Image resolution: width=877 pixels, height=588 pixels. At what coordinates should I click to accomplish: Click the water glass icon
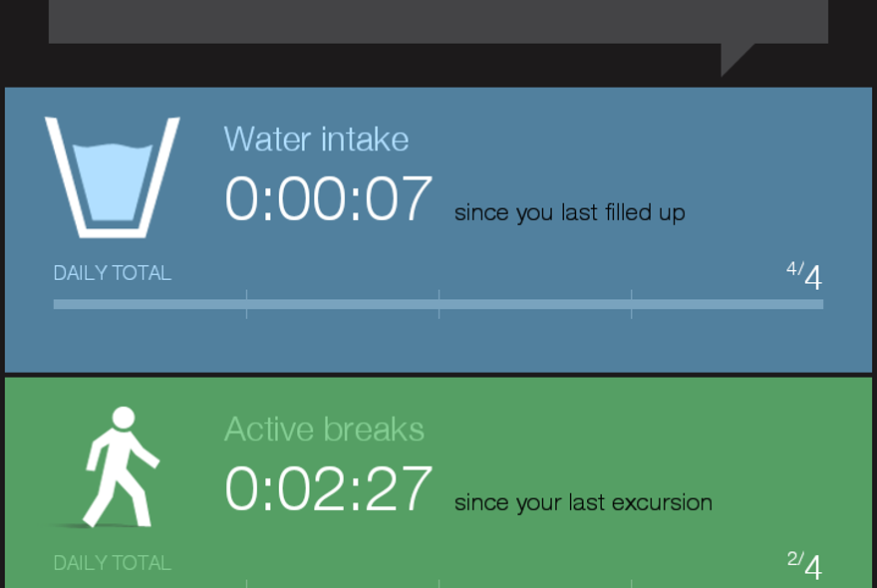coord(113,177)
